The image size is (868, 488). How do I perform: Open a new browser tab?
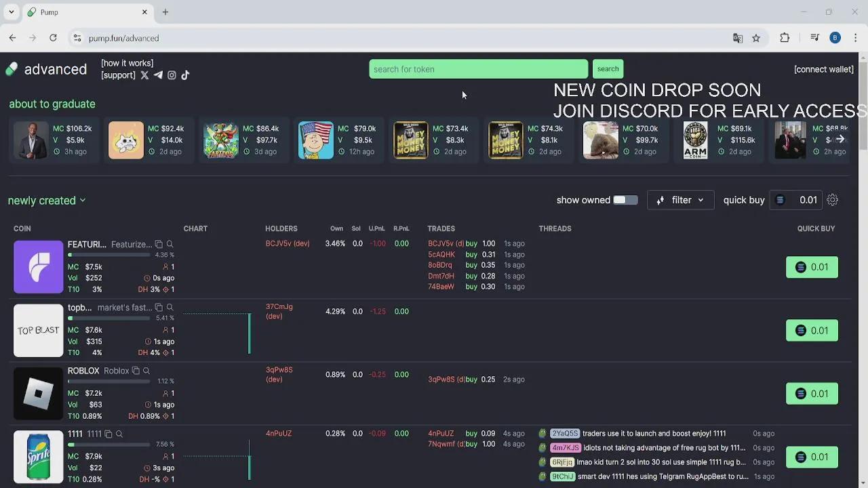(x=165, y=12)
